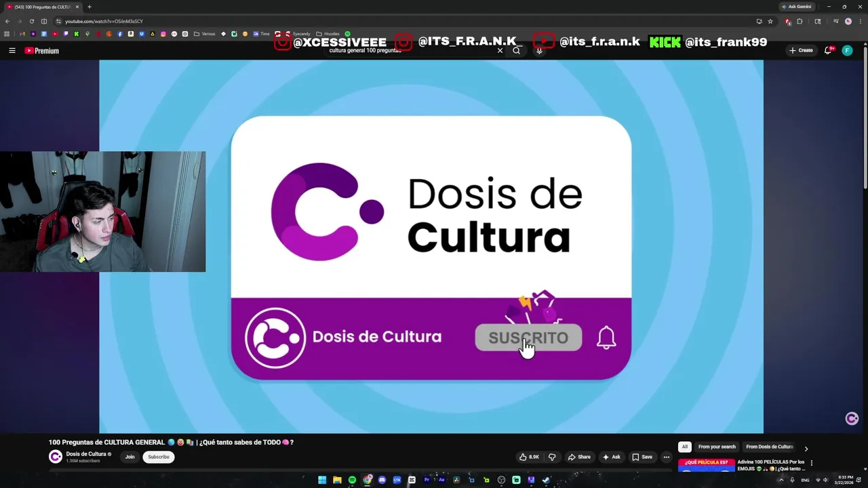This screenshot has width=868, height=488.
Task: Open the Various bookmarks folder
Action: click(204, 34)
